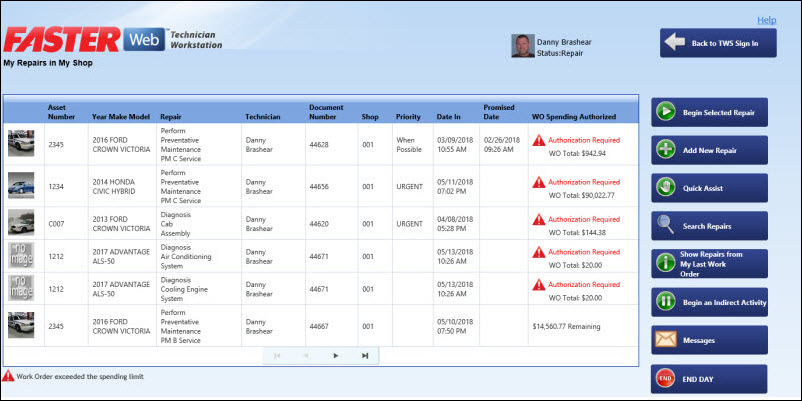Select vehicle thumbnail for asset C007
This screenshot has width=802, height=401.
21,222
